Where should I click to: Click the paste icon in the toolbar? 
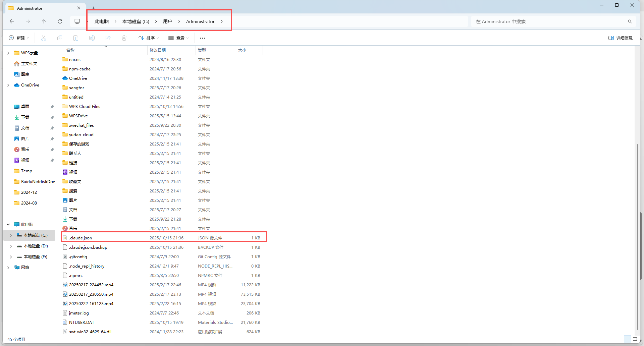click(x=75, y=38)
